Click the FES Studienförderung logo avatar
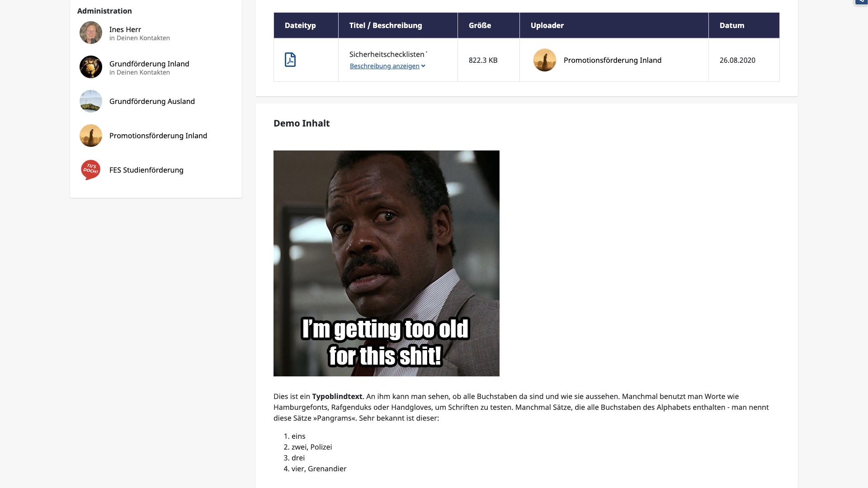 pyautogui.click(x=91, y=170)
